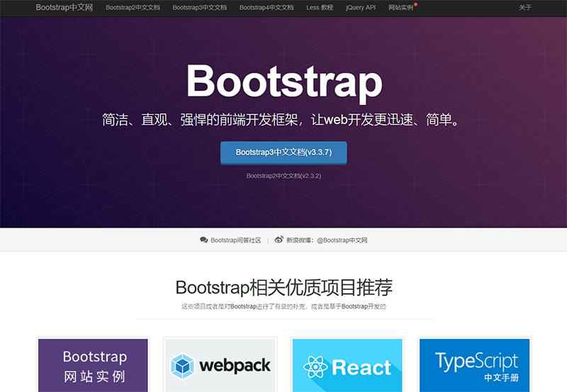Open Bootstrap4中文文档 in the navbar

pos(266,8)
